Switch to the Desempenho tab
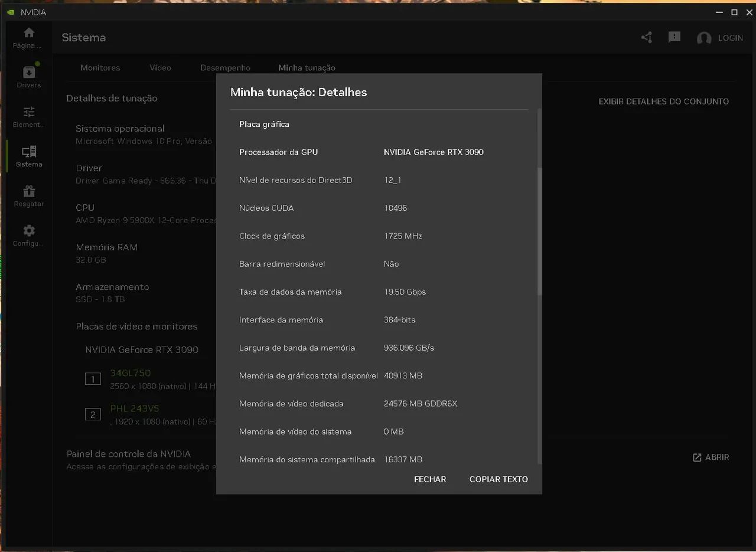Screen dimensions: 756x552 pyautogui.click(x=225, y=68)
